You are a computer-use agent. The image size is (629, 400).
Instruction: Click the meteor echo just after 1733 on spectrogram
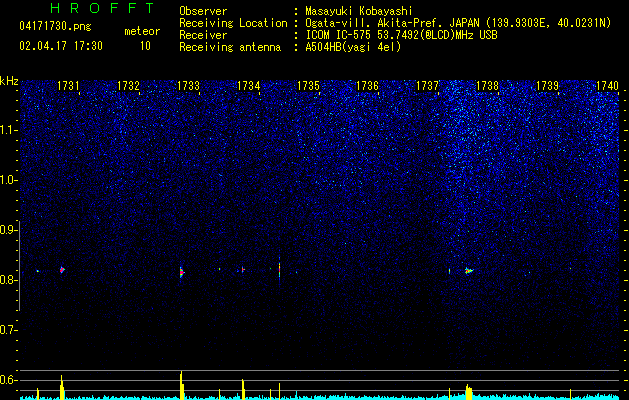(181, 272)
